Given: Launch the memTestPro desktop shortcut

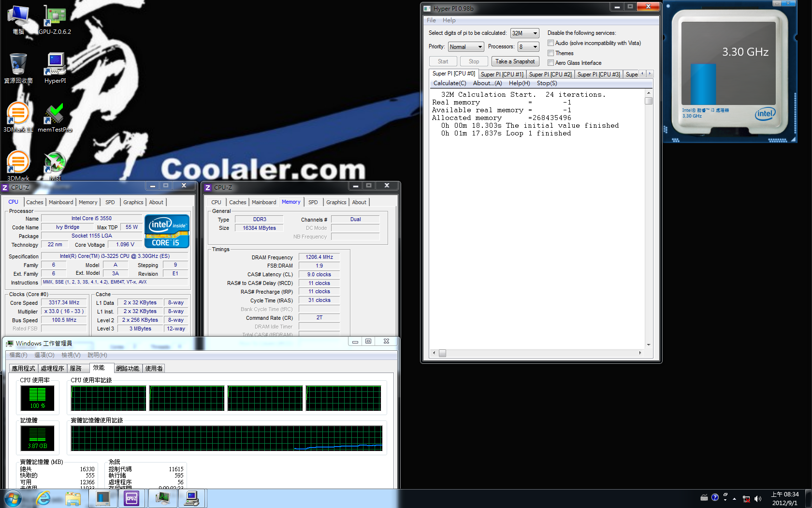Looking at the screenshot, I should [x=55, y=117].
